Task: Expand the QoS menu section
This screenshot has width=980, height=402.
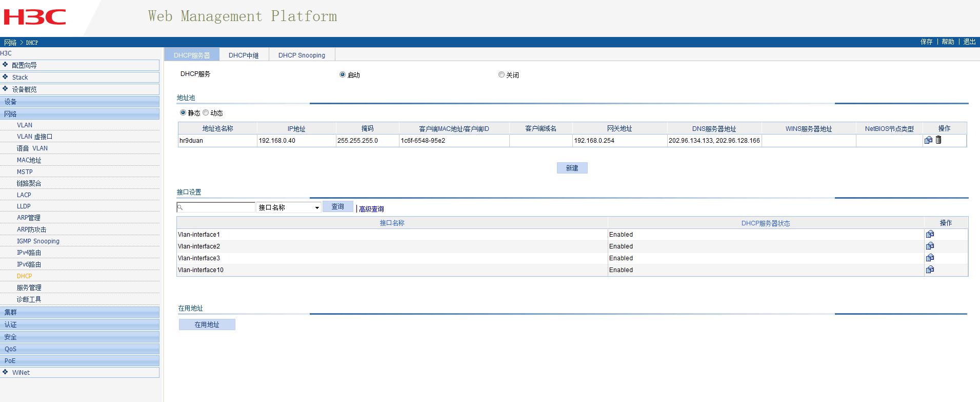Action: click(80, 349)
